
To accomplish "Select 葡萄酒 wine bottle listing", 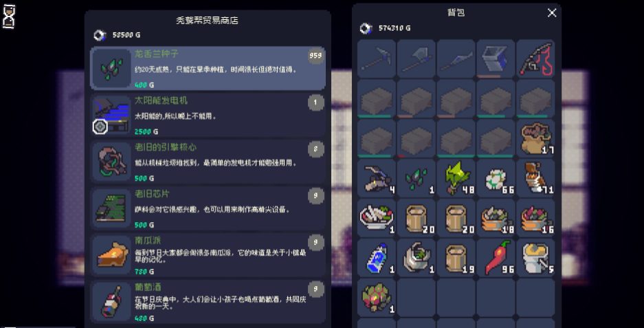I will [x=208, y=302].
